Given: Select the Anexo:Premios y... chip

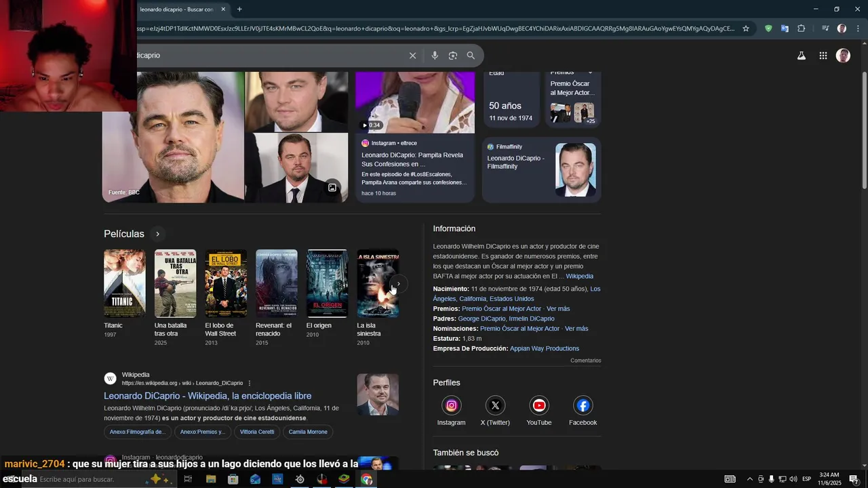Looking at the screenshot, I should (202, 432).
